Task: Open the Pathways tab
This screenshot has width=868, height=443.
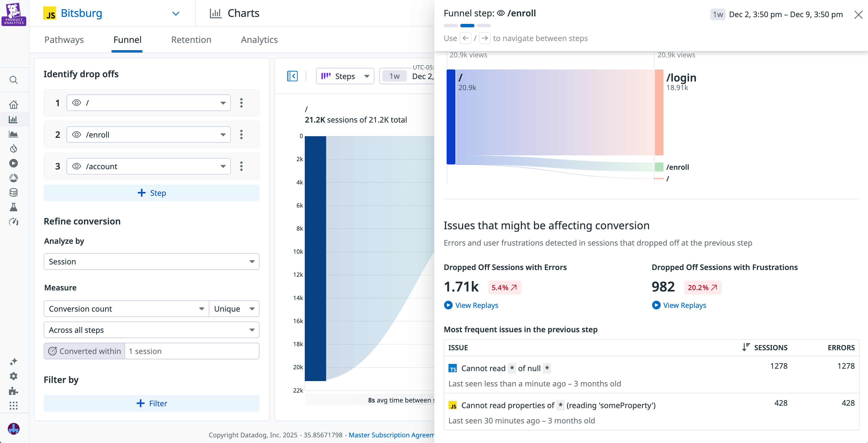Action: point(64,39)
